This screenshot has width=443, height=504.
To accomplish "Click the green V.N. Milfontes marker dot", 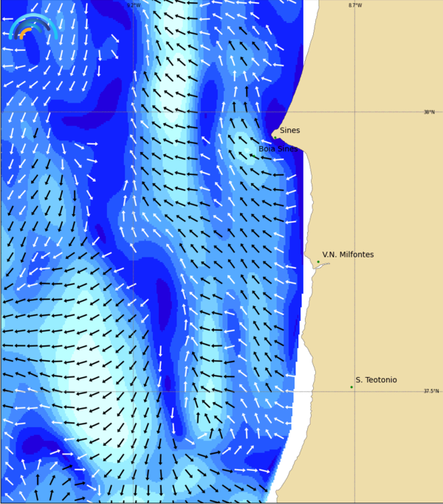I will point(318,262).
